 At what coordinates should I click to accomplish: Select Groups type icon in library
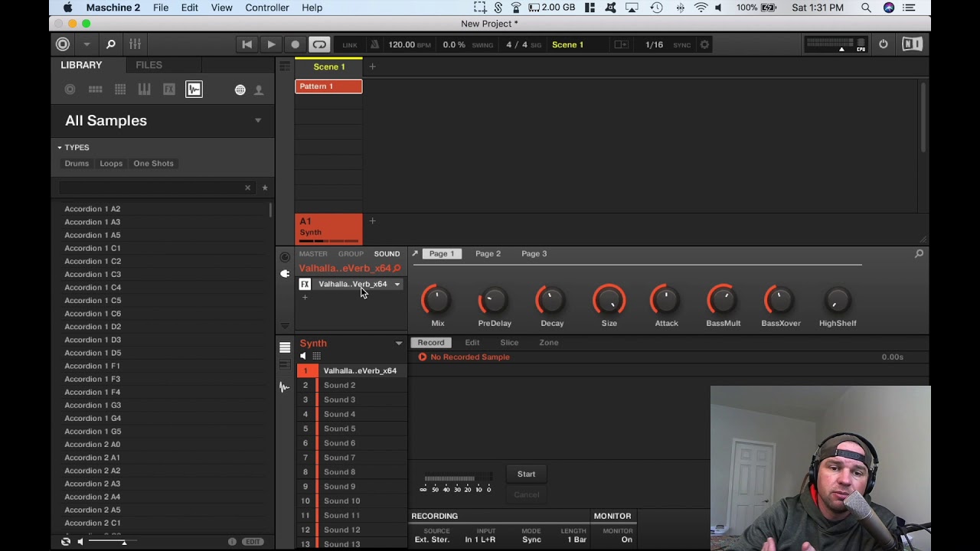(x=95, y=90)
